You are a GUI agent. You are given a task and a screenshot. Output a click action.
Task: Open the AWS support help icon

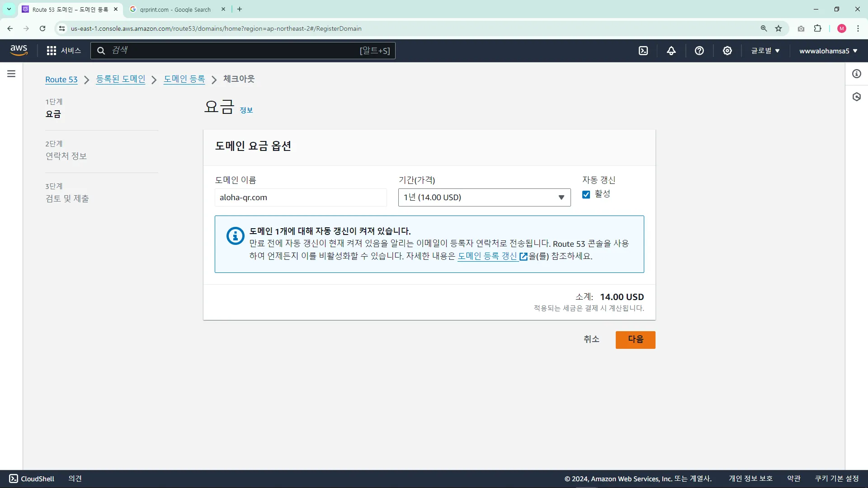click(x=699, y=51)
